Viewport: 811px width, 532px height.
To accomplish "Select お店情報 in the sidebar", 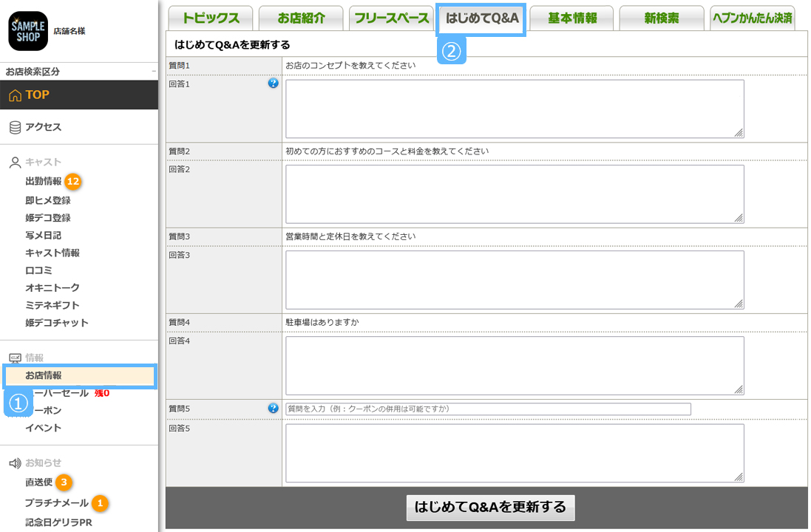I will [44, 375].
